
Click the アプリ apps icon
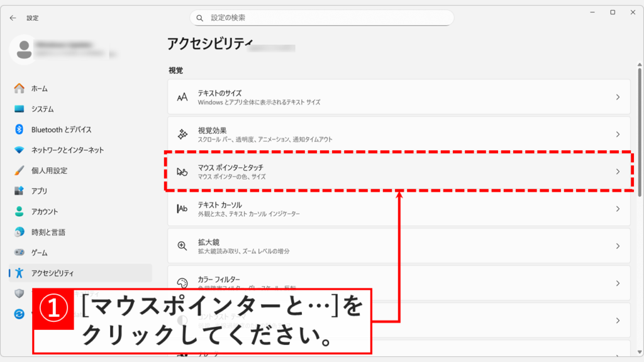[x=19, y=191]
